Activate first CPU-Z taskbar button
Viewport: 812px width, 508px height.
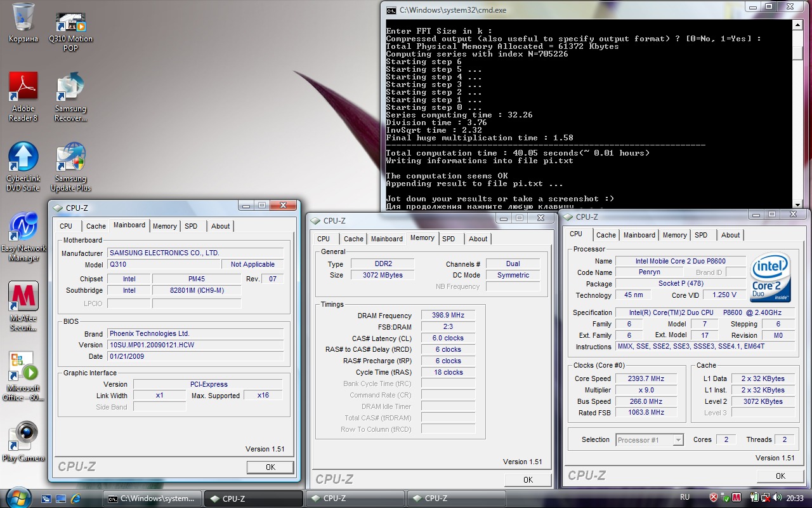[x=255, y=498]
